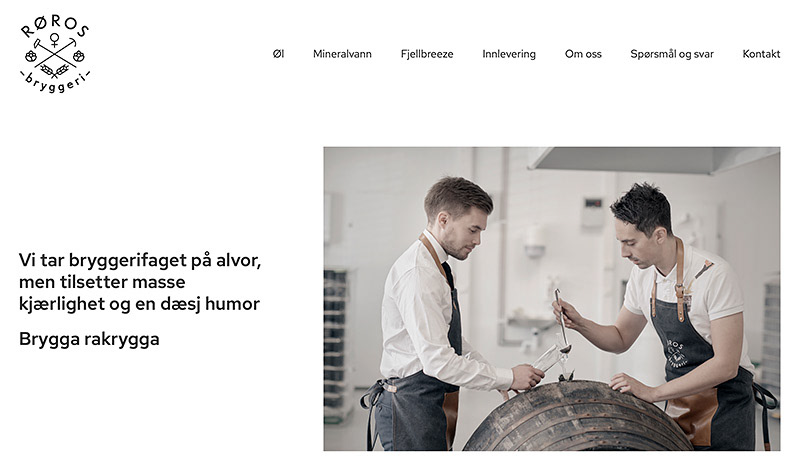Open the Øl menu item
Viewport: 800px width, 467px height.
click(x=278, y=54)
